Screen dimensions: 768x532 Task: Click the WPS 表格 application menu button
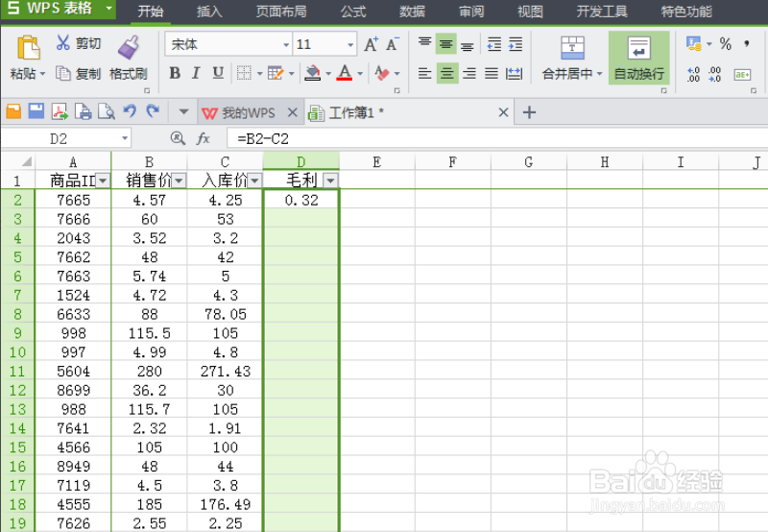pyautogui.click(x=59, y=9)
